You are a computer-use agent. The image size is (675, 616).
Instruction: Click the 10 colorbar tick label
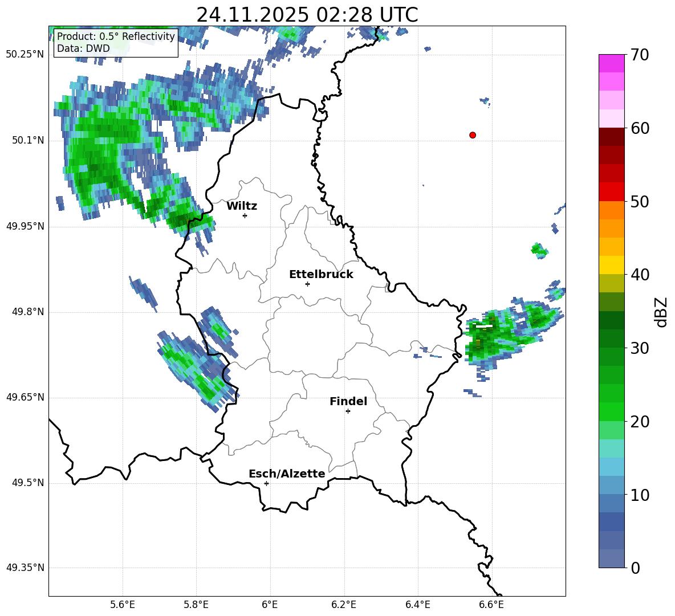(x=640, y=495)
